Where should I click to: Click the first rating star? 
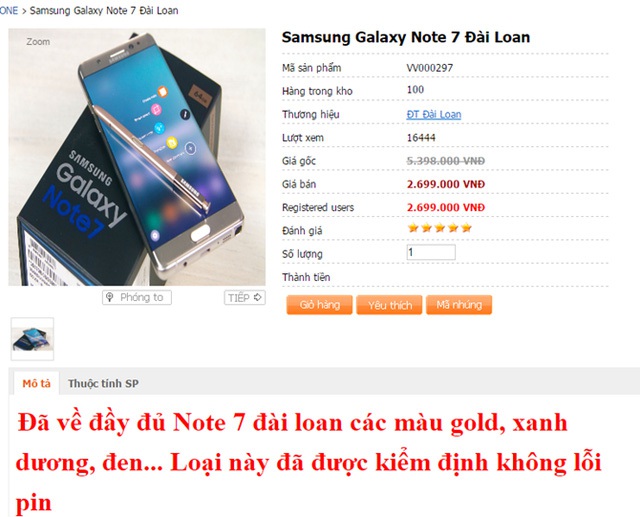click(413, 228)
